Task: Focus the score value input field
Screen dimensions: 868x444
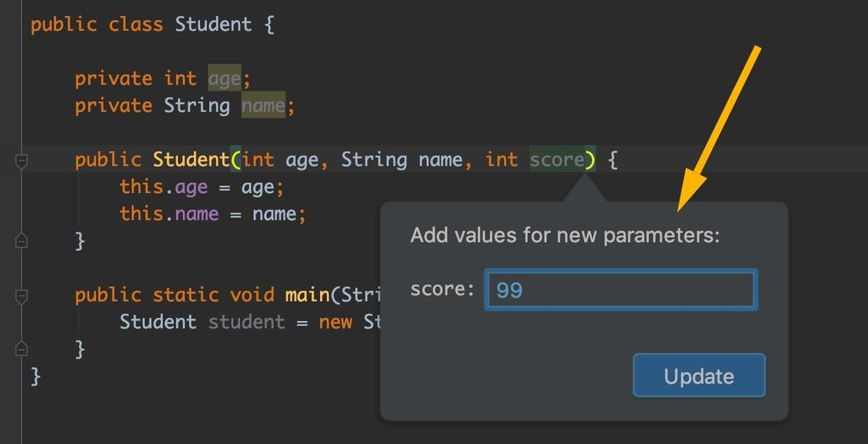Action: [620, 289]
